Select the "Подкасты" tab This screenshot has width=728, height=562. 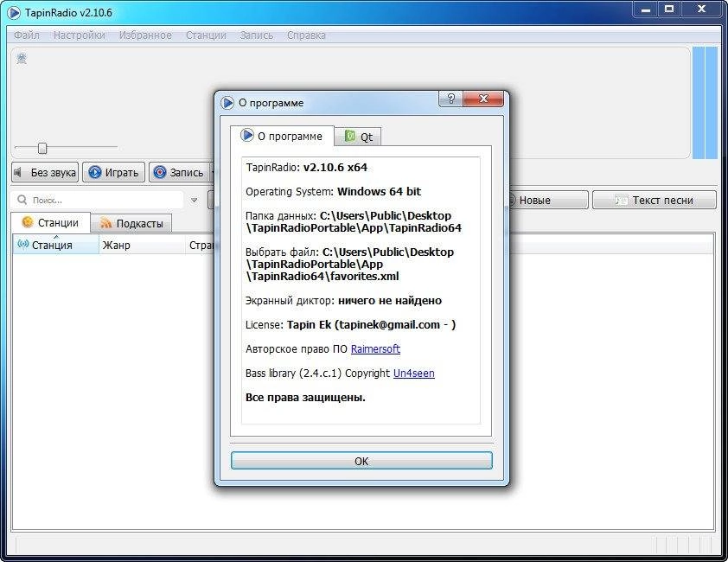tap(131, 223)
